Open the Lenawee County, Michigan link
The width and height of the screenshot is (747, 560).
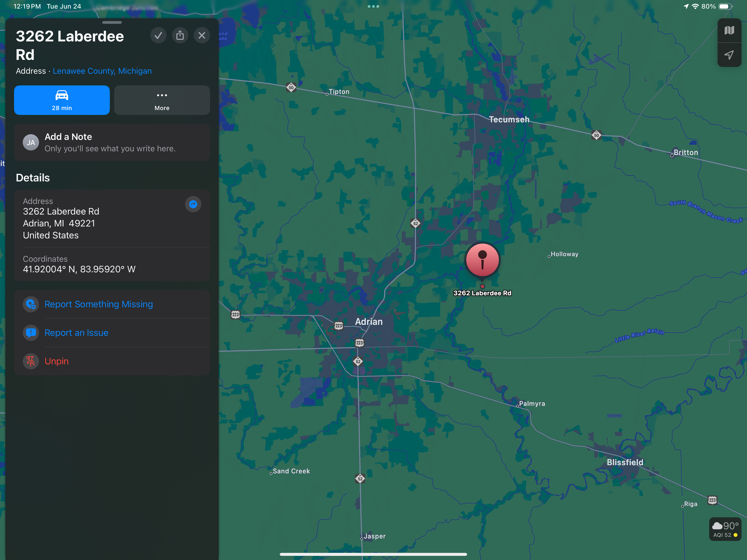(x=102, y=71)
